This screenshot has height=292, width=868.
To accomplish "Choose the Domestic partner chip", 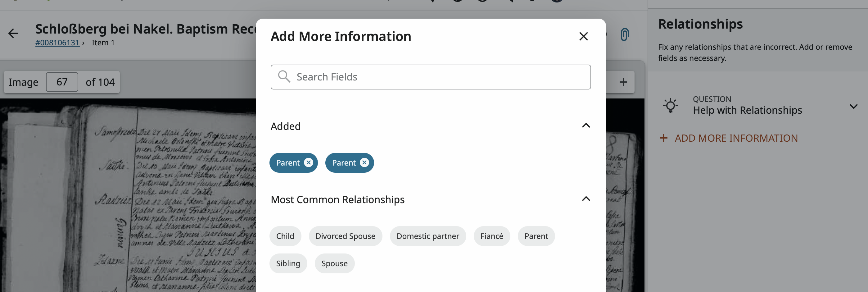I will click(427, 236).
